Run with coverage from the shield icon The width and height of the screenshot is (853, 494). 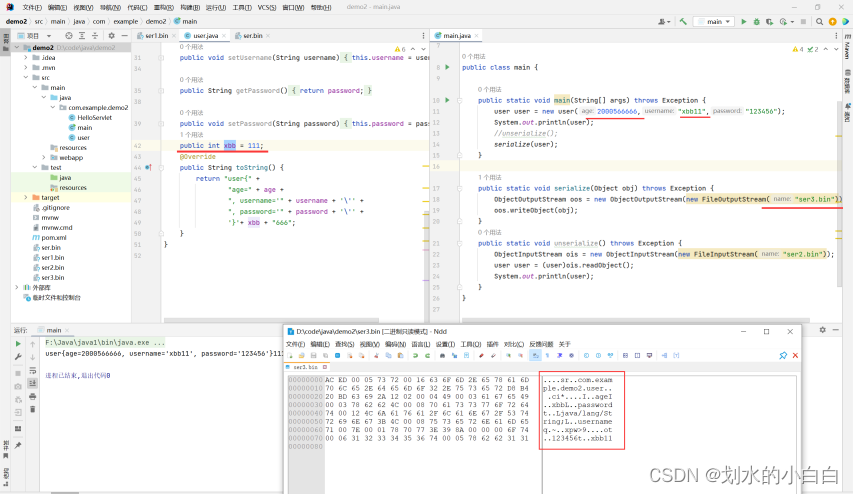[769, 21]
